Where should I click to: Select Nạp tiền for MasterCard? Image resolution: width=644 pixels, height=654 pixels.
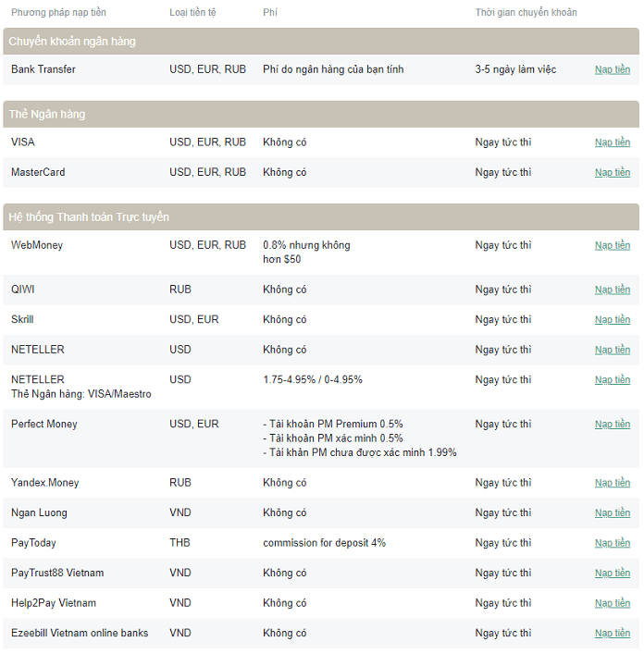[x=612, y=172]
